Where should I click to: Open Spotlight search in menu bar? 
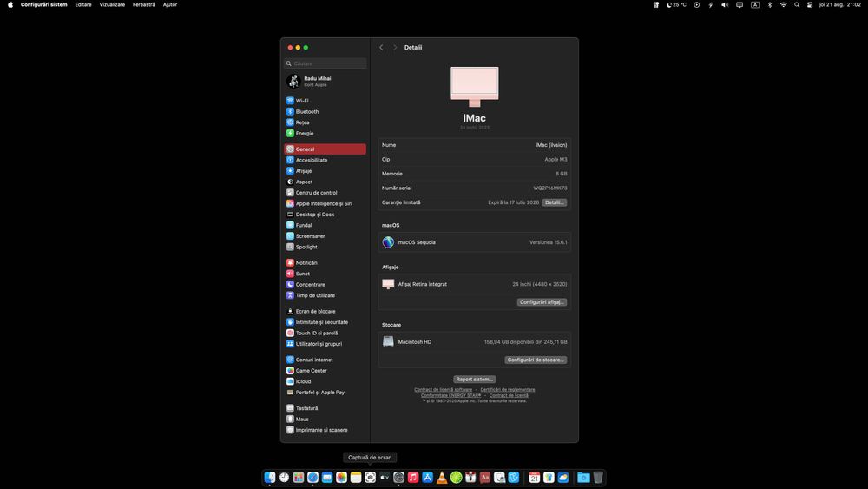[797, 4]
